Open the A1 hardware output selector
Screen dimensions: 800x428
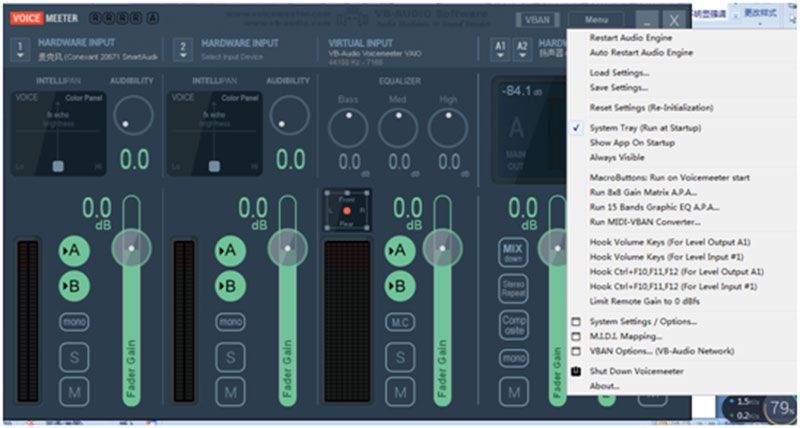[501, 49]
